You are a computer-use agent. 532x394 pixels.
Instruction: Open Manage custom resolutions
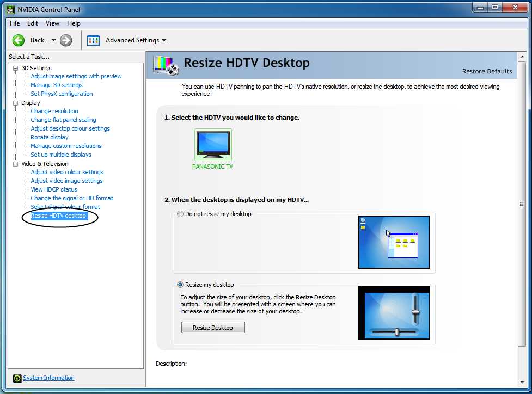click(x=66, y=146)
